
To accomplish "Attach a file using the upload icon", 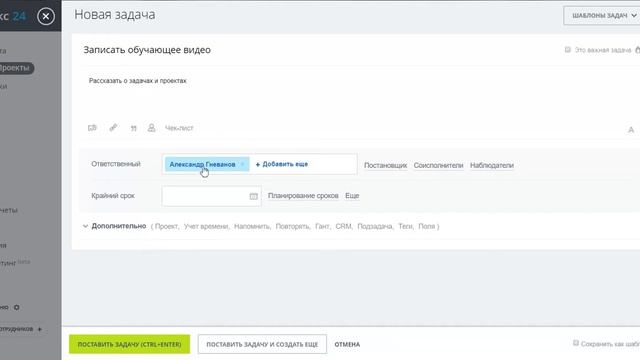I will pos(92,128).
